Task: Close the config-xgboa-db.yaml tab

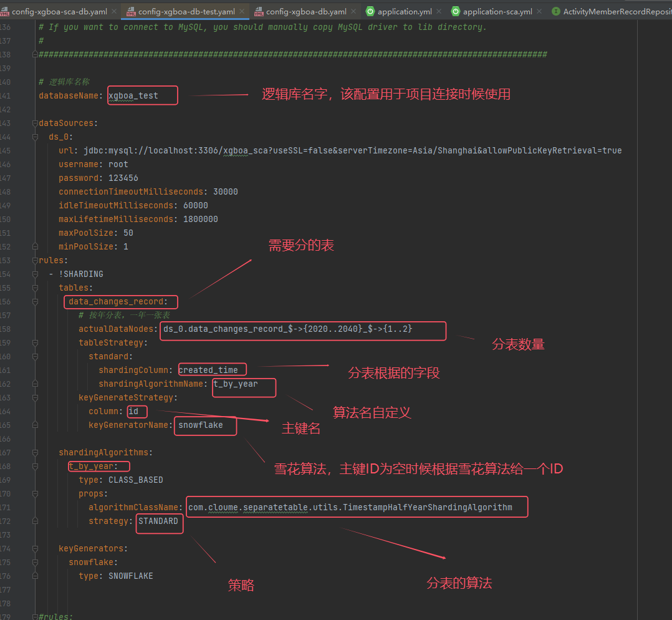Action: 353,12
